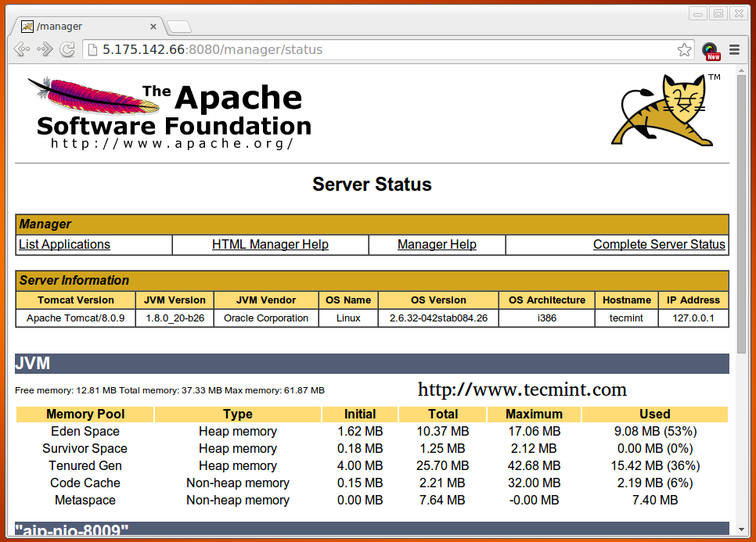Close the /manager tab
756x542 pixels.
tap(153, 27)
